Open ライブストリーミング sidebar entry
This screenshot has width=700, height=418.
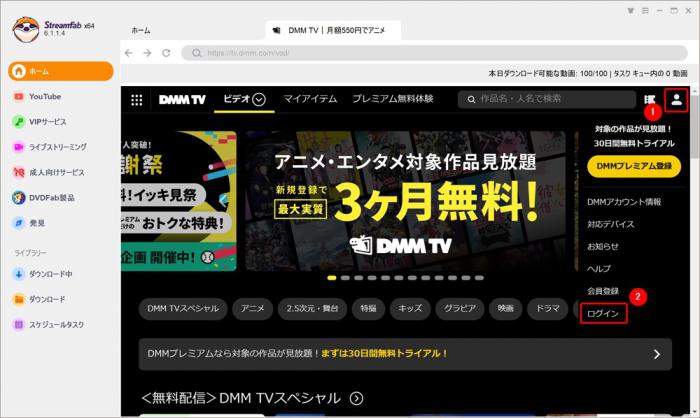(58, 147)
